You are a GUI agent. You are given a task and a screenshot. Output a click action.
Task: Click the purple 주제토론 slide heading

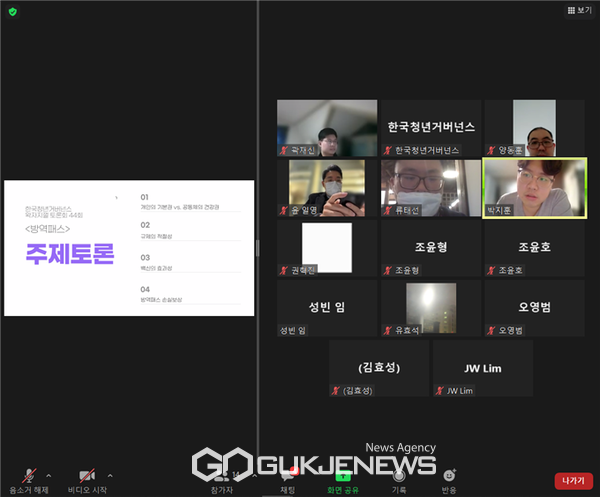coord(70,254)
